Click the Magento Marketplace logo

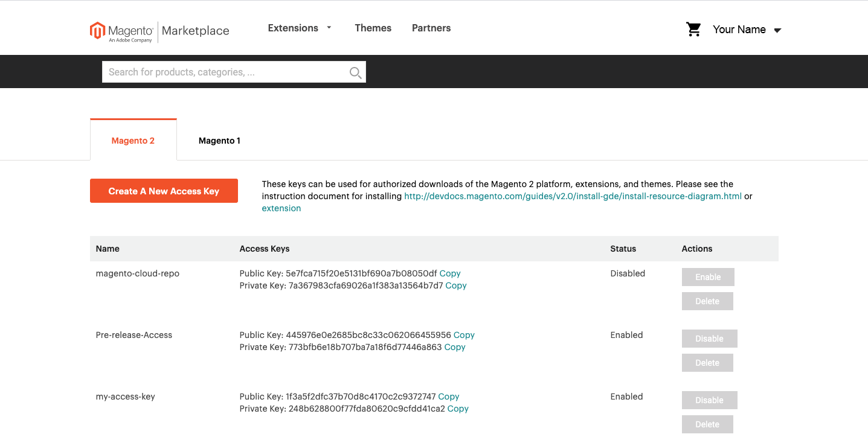coord(159,31)
